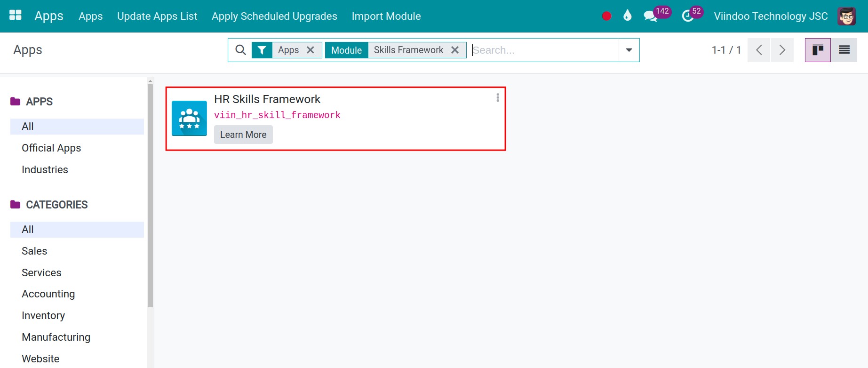Open the HR Skills Framework kebab menu
The width and height of the screenshot is (868, 368).
tap(497, 97)
